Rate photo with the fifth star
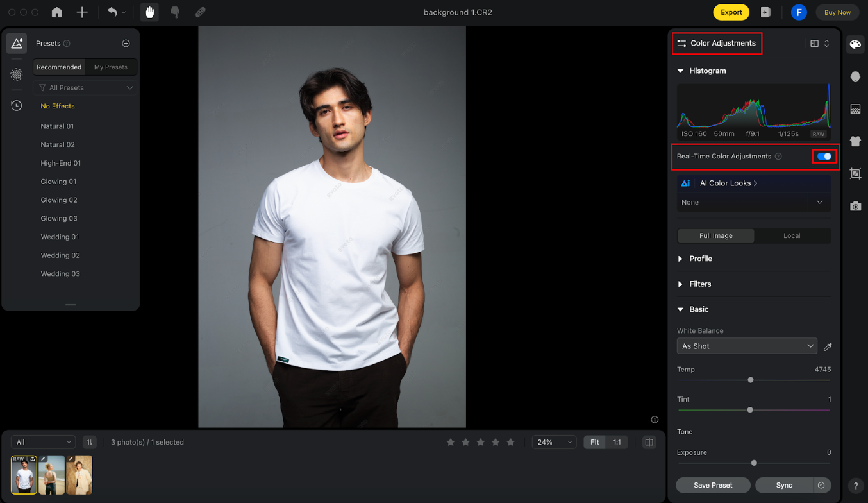868x503 pixels. pos(510,442)
